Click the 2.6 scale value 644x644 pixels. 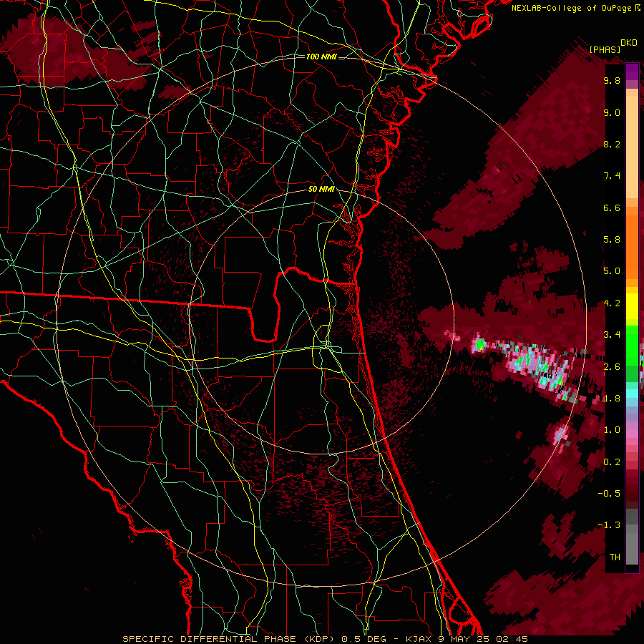[612, 367]
